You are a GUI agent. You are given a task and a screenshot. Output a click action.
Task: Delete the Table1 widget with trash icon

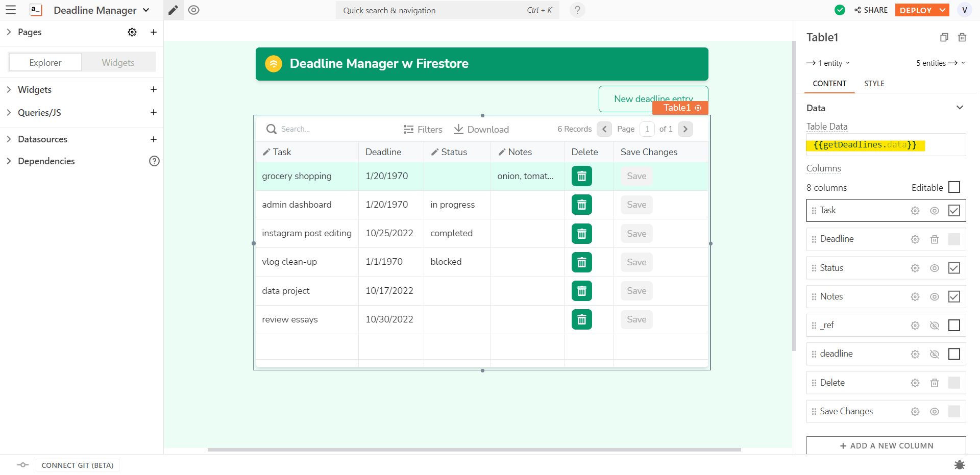point(962,37)
